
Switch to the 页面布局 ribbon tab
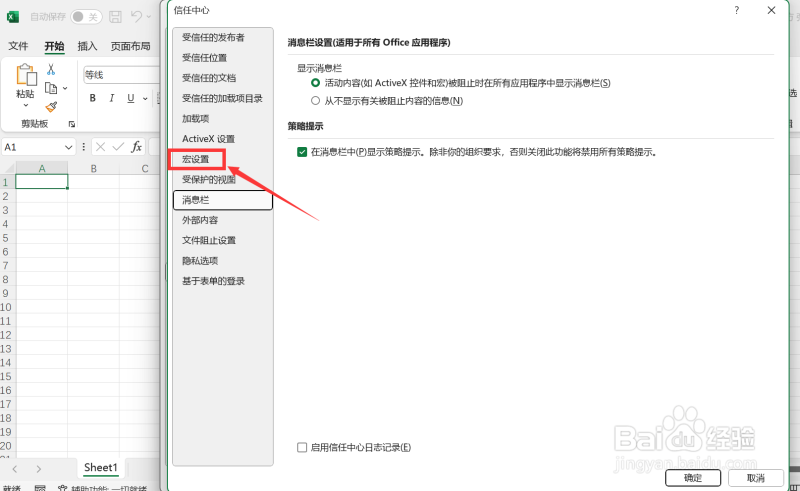pos(131,46)
